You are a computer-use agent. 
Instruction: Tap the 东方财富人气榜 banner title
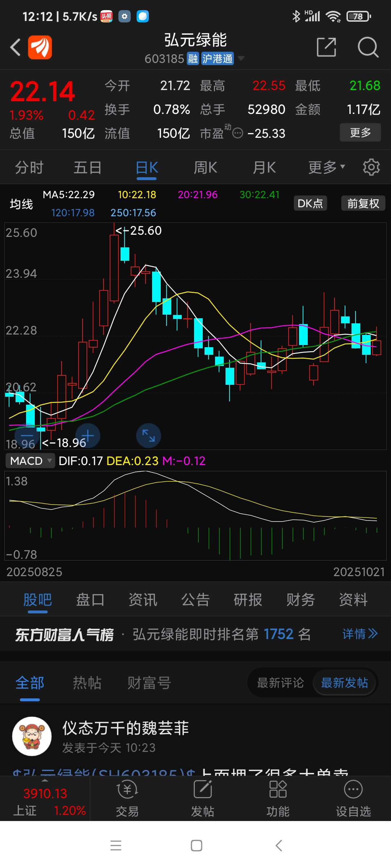click(64, 634)
